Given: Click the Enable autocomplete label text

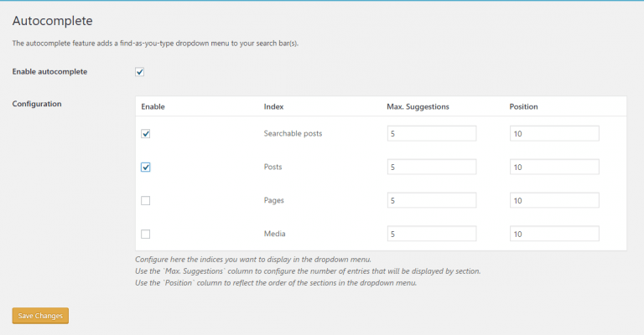Looking at the screenshot, I should coord(49,72).
